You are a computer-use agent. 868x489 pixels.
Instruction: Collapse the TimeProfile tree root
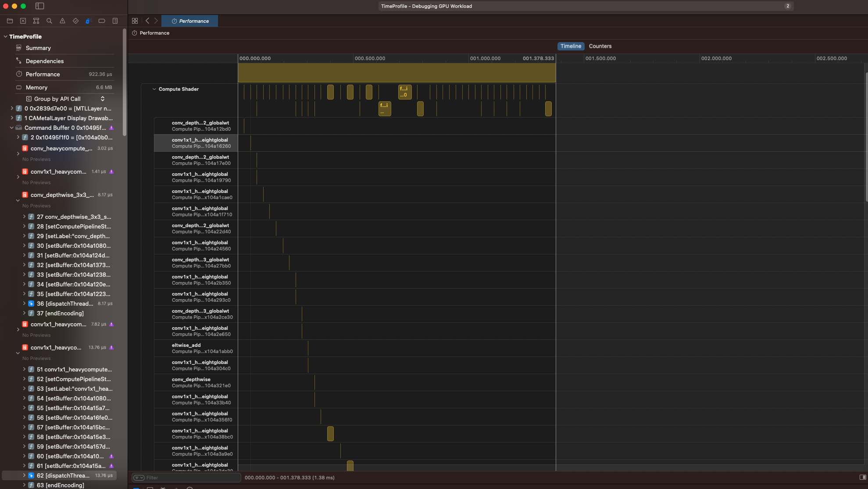[x=5, y=36]
